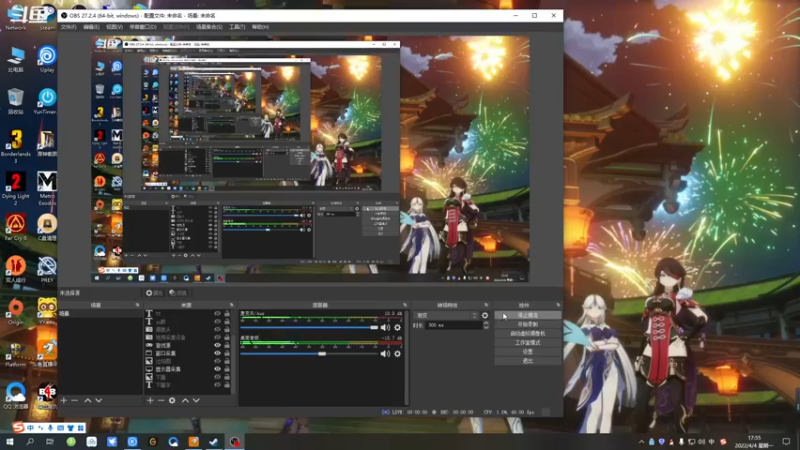This screenshot has width=800, height=450.
Task: Toggle lock on first text source
Action: coord(227,314)
